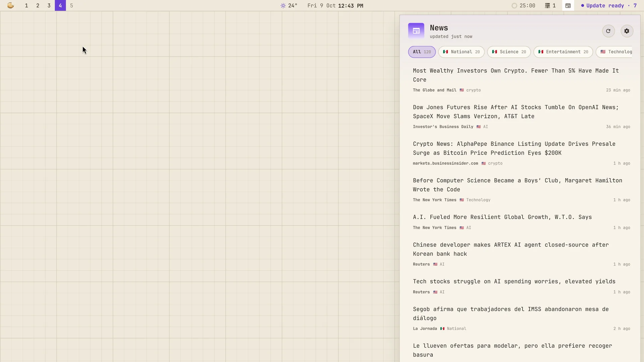Filter news by Entertainment
This screenshot has width=644, height=362.
[563, 52]
